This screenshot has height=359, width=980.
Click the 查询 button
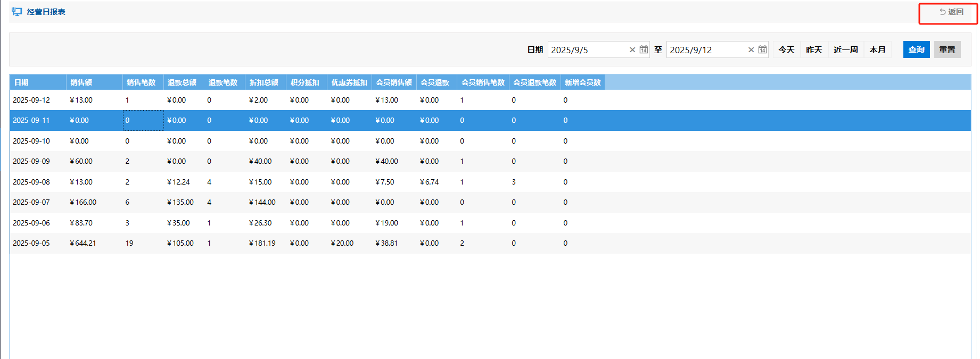point(916,49)
